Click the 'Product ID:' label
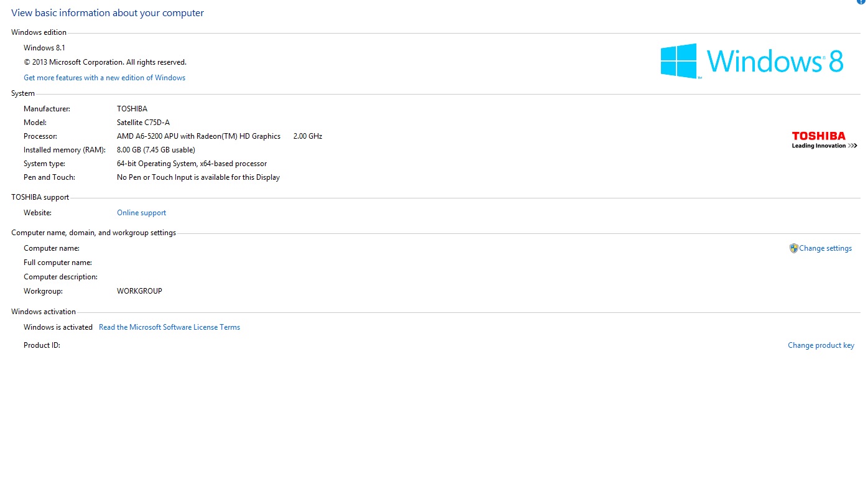The height and width of the screenshot is (489, 868). tap(42, 345)
